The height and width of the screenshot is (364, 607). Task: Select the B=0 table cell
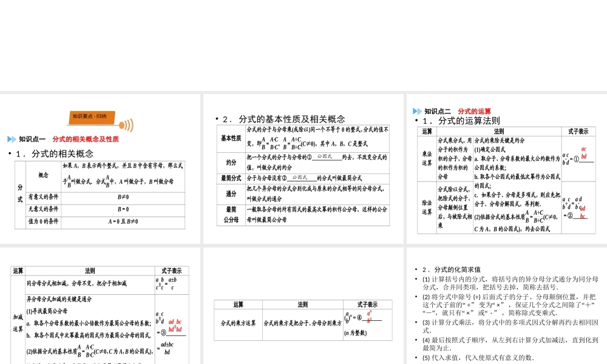[x=123, y=209]
